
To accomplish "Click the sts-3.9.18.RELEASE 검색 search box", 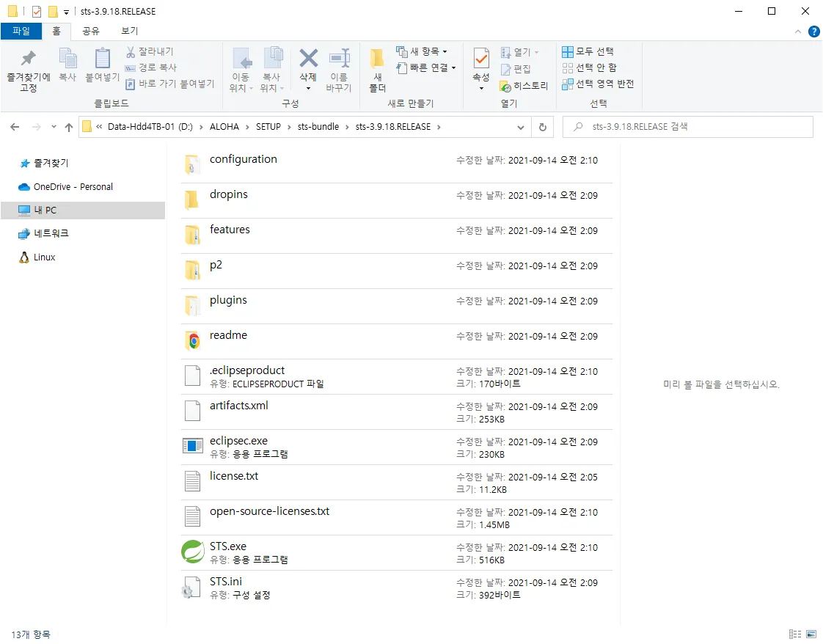I will click(x=687, y=127).
